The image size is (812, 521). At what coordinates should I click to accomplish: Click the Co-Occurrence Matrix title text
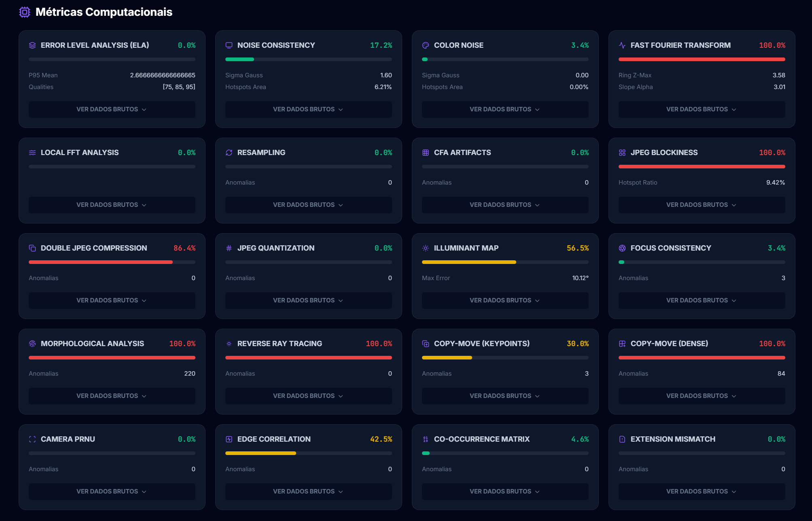pos(481,439)
